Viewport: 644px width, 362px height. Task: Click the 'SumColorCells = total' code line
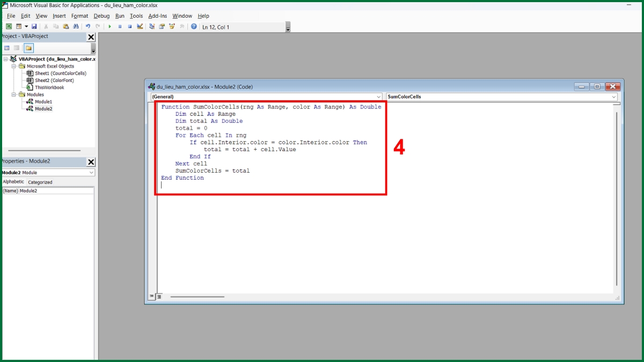(213, 171)
